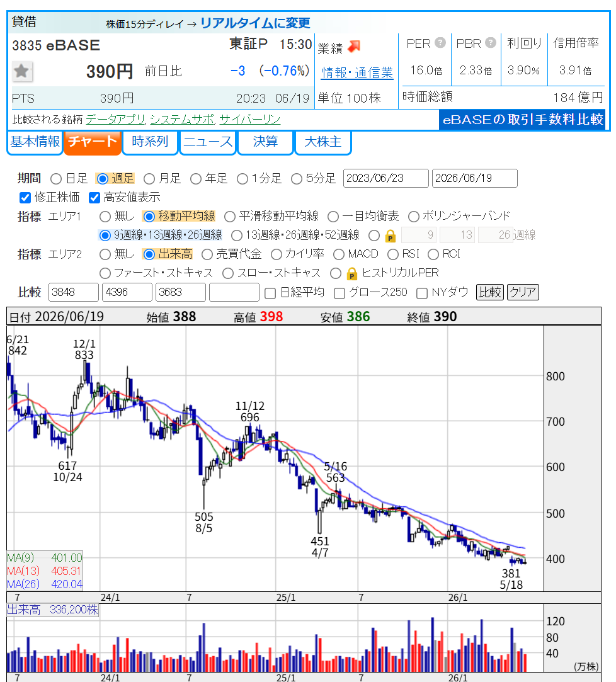Open the 情報・通信業 sector link
616x682 pixels.
(x=357, y=72)
